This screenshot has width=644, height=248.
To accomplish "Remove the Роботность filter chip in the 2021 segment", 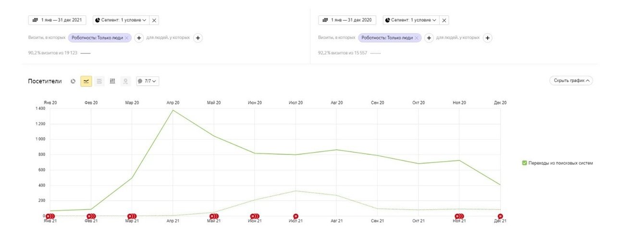I will tap(126, 37).
